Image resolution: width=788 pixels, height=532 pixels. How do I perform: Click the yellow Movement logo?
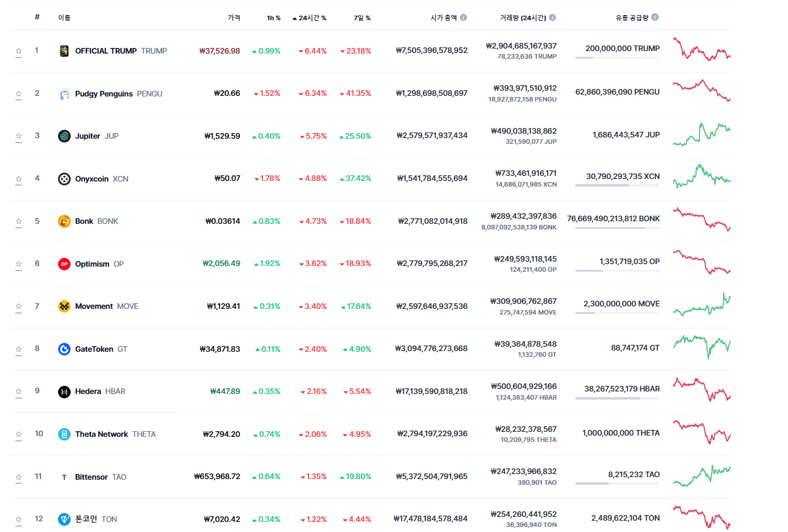click(64, 306)
